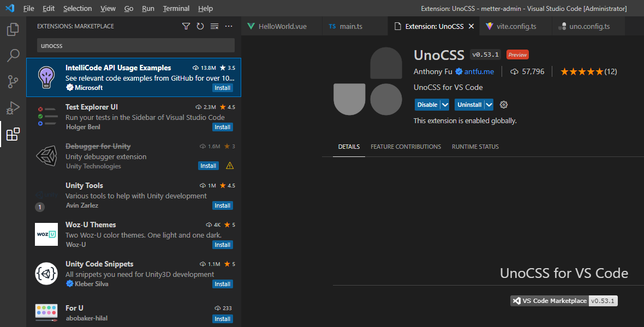Install Test Explorer UI extension
Viewport: 644px width, 327px height.
click(x=223, y=127)
